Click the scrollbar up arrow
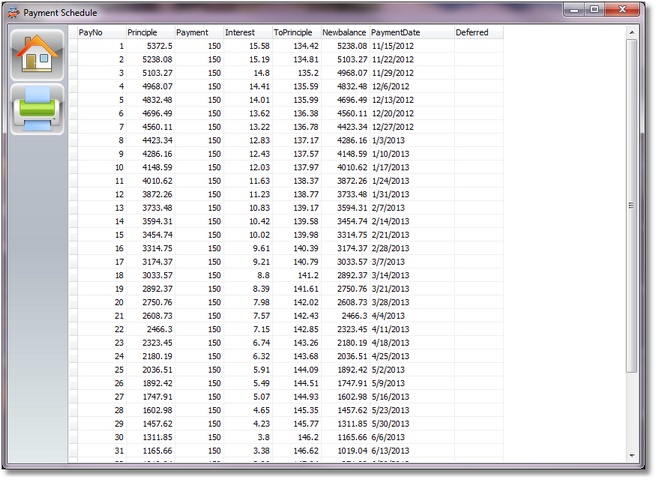656x480 pixels. (x=631, y=32)
